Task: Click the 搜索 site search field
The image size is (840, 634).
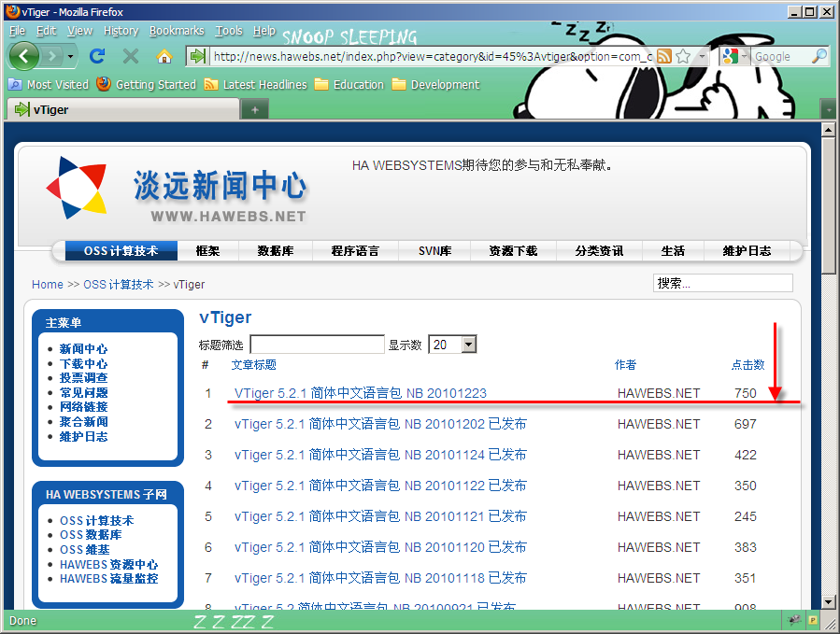Action: click(x=722, y=283)
